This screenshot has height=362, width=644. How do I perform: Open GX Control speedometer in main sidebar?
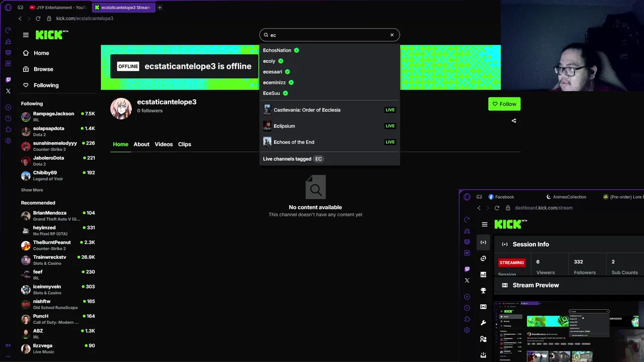coord(8,30)
